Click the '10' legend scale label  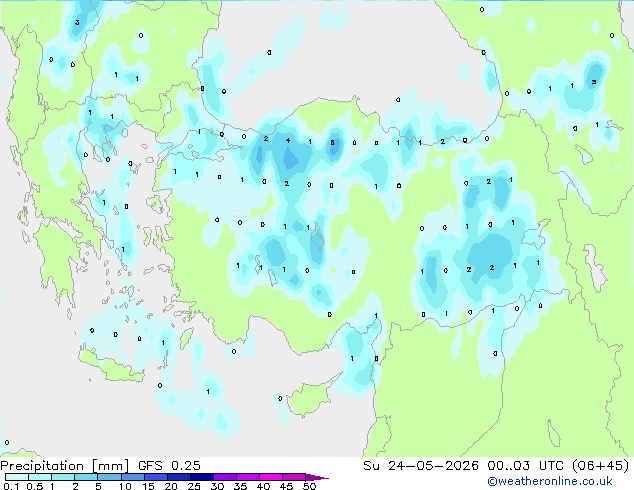point(125,486)
